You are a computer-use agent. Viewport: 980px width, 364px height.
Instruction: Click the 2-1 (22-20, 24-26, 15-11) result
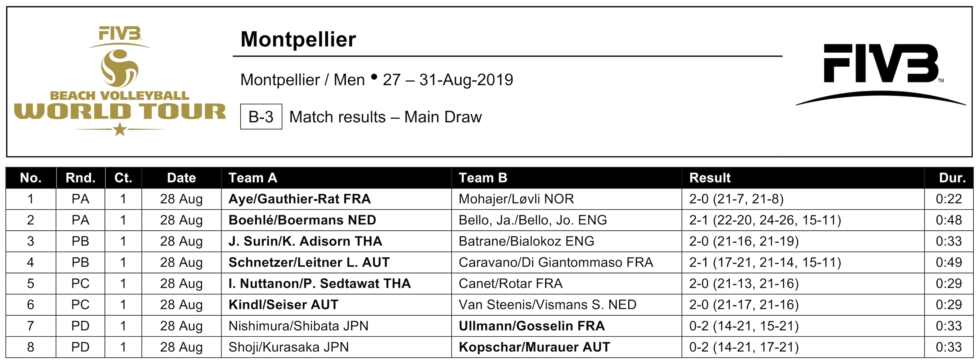(x=765, y=220)
